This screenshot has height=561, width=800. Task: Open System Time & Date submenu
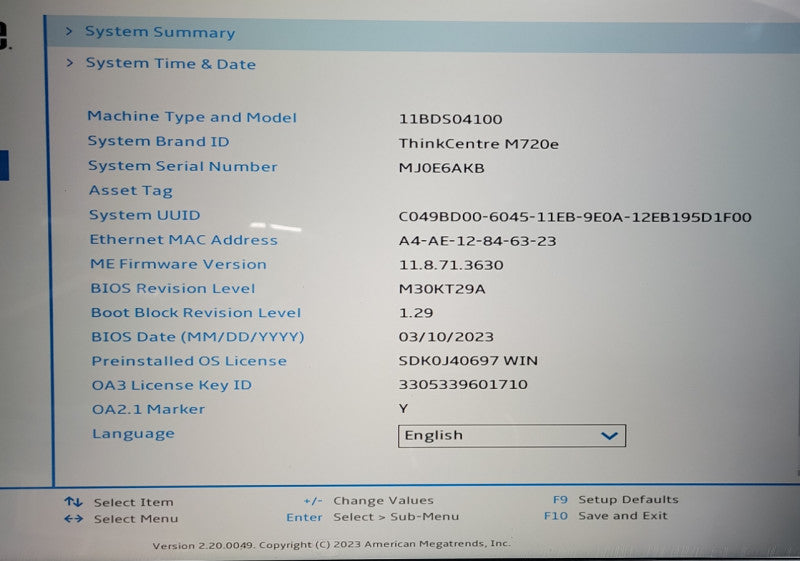(x=170, y=64)
